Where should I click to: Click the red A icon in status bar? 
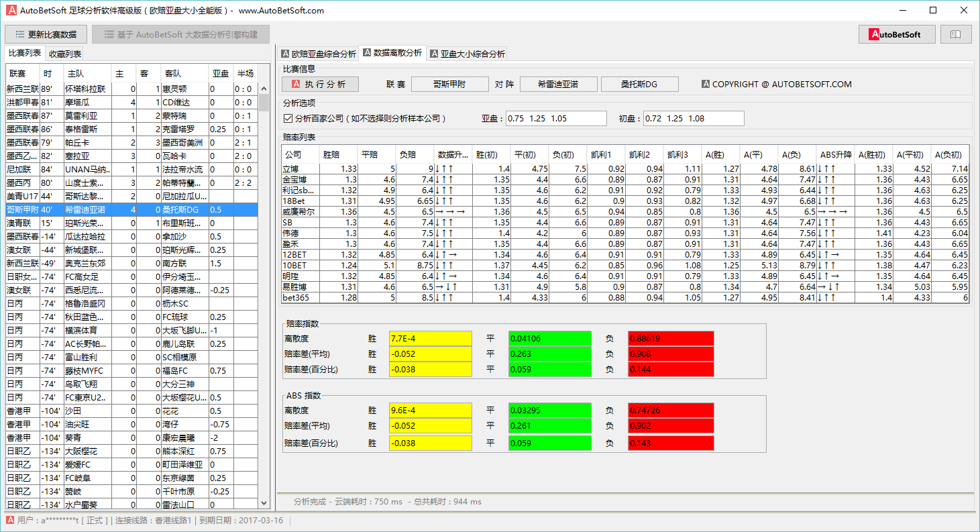click(x=10, y=521)
